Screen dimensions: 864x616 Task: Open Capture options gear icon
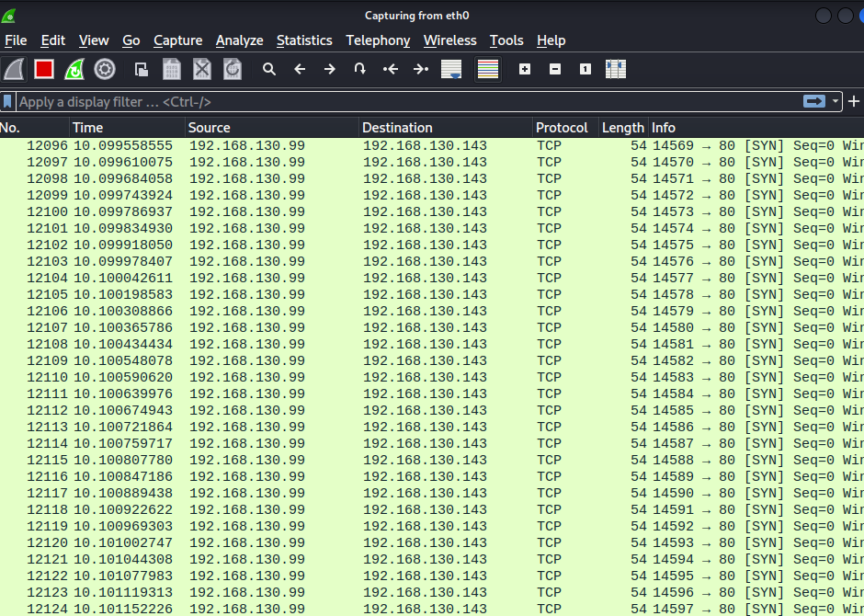[105, 70]
